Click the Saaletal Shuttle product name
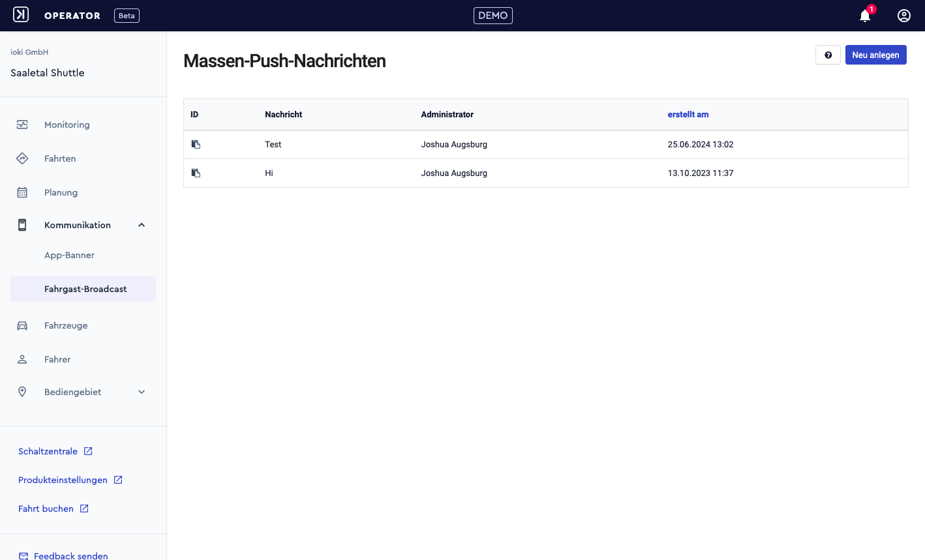Screen dimensions: 925x560 coord(48,72)
